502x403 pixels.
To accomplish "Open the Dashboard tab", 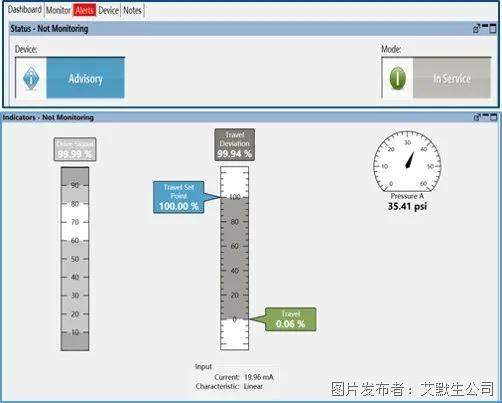I will click(x=25, y=10).
